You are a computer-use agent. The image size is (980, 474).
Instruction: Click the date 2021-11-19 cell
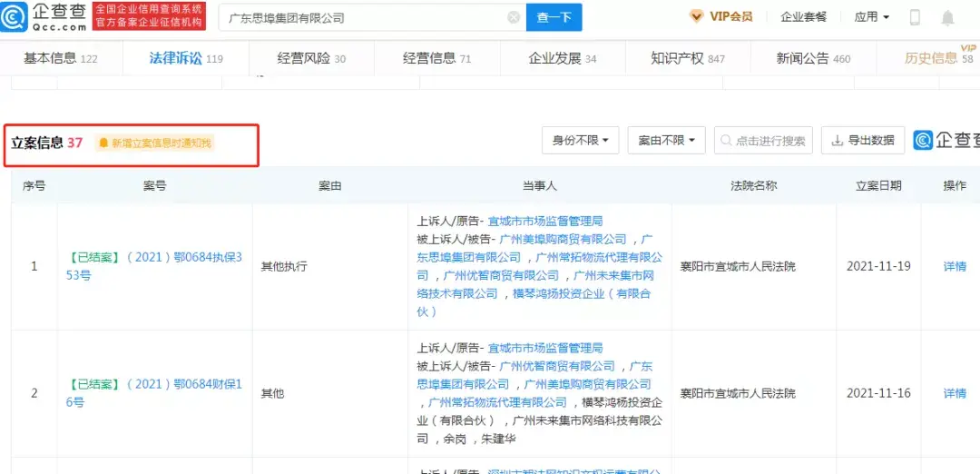click(x=878, y=266)
